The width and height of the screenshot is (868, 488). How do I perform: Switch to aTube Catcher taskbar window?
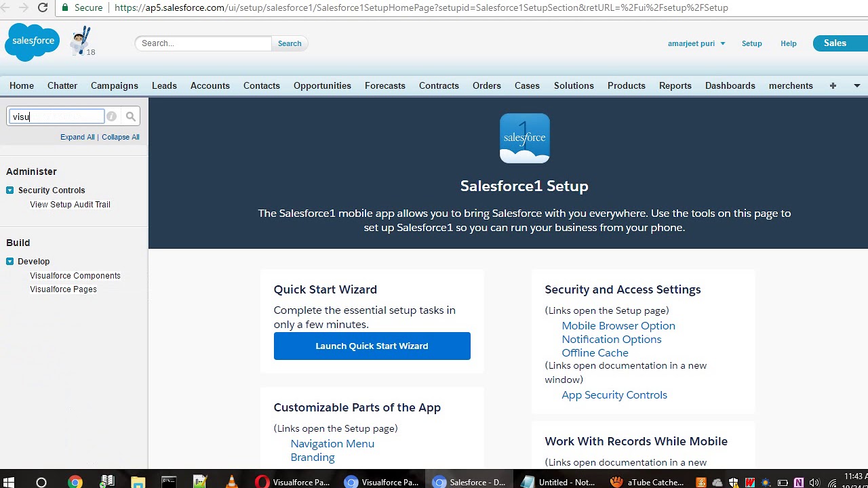(648, 482)
